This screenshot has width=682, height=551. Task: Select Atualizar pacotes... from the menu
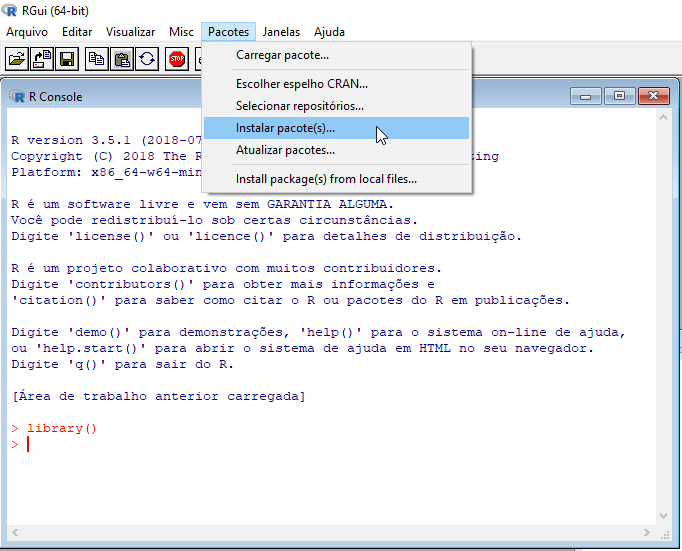(x=285, y=150)
